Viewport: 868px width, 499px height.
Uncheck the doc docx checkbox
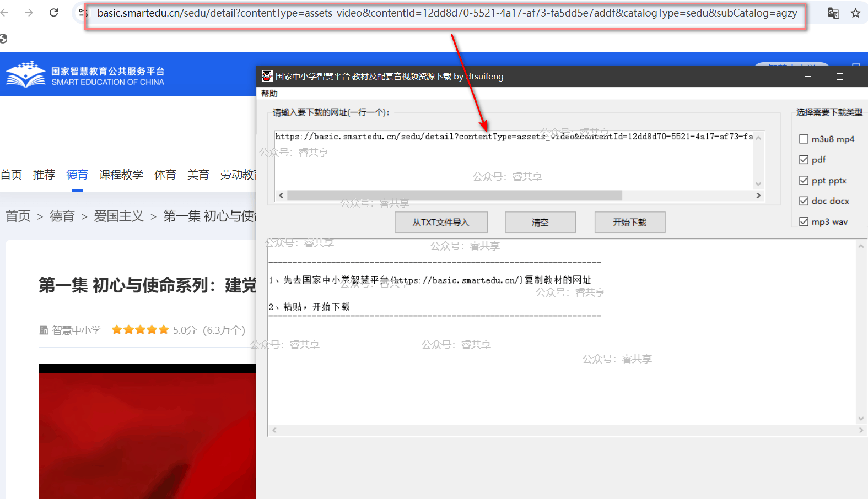click(x=804, y=201)
